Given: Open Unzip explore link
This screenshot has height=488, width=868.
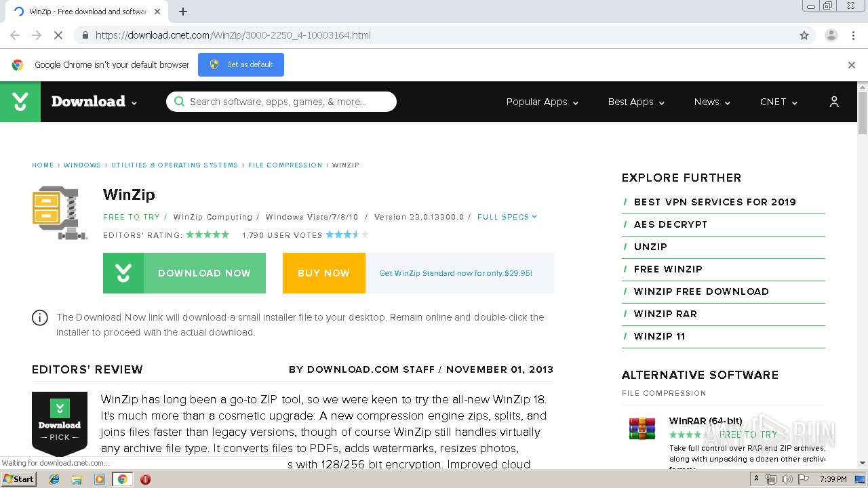Looking at the screenshot, I should [x=650, y=247].
